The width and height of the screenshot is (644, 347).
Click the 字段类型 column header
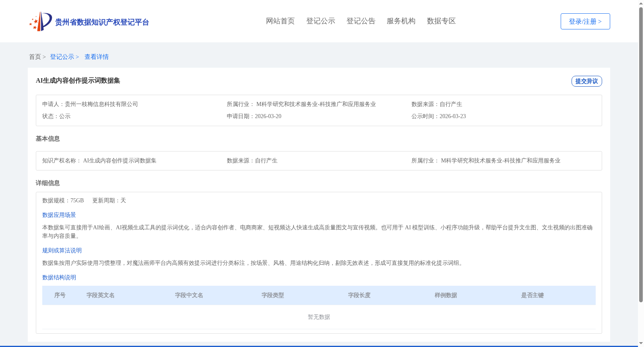(x=273, y=295)
